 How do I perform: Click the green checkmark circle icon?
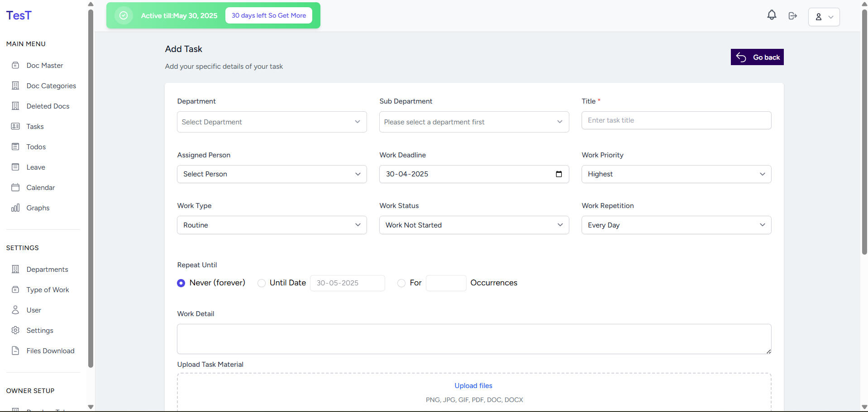tap(124, 15)
